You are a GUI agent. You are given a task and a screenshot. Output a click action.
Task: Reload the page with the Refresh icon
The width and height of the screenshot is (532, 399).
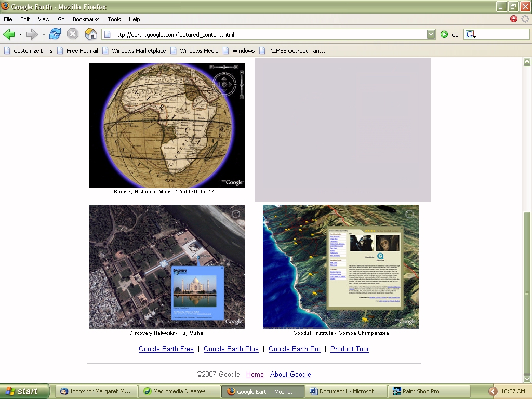tap(55, 34)
